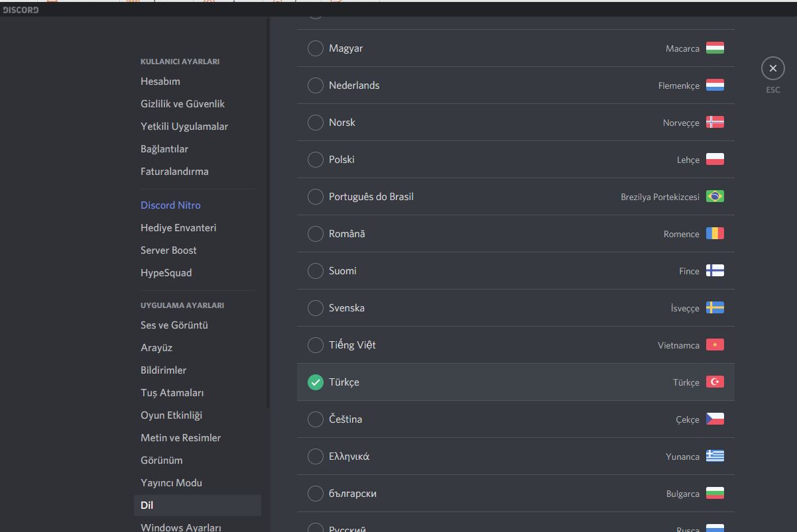Click the sidebar scrollbar thumb

pos(268,212)
